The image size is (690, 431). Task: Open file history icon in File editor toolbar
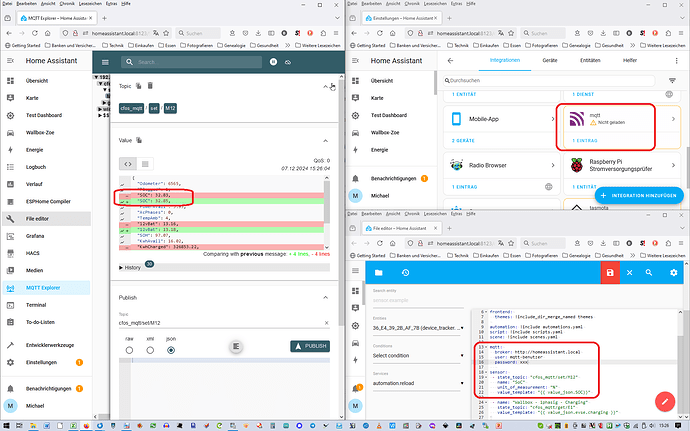coord(405,273)
